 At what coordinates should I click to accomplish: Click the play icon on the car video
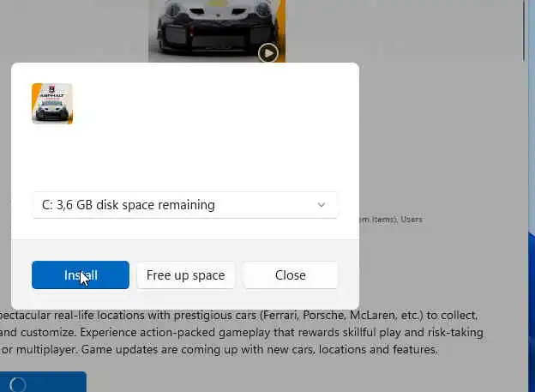[268, 53]
